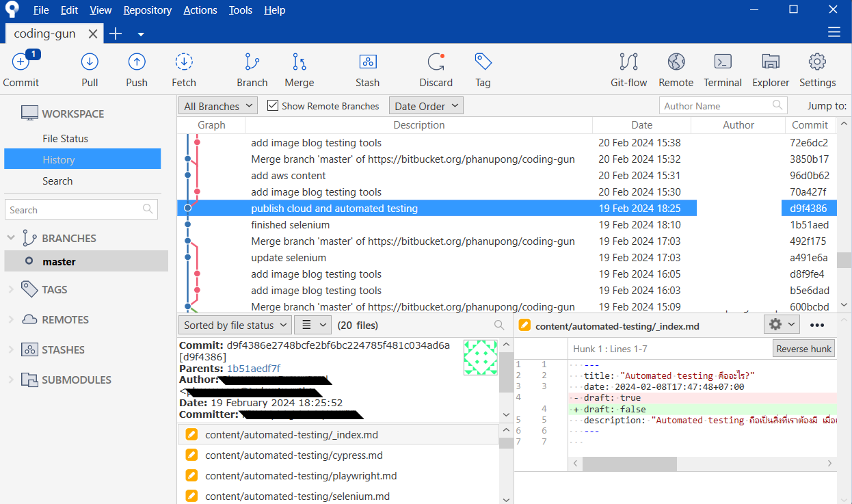Open the File menu
852x504 pixels.
41,10
